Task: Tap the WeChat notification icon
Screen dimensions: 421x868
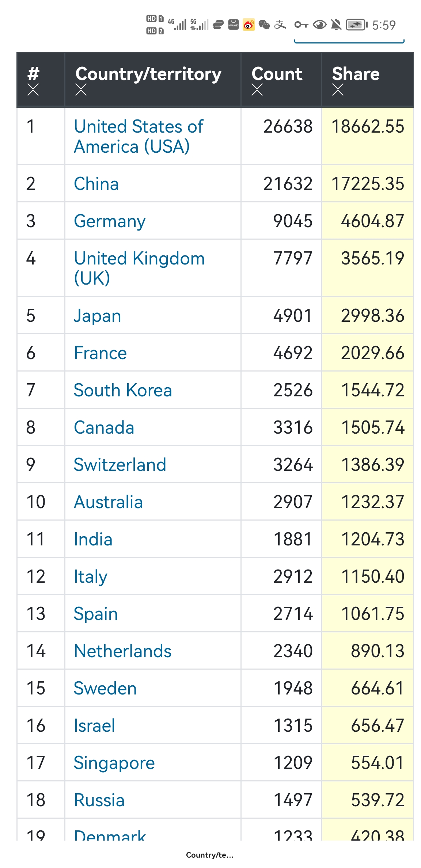Action: point(264,25)
